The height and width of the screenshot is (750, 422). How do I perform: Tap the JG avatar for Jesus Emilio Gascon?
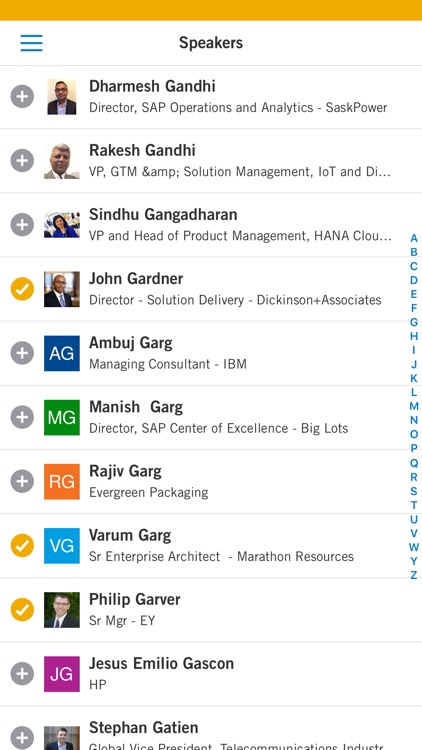(x=62, y=673)
